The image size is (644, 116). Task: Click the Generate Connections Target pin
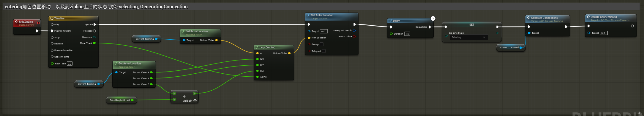coord(529,33)
